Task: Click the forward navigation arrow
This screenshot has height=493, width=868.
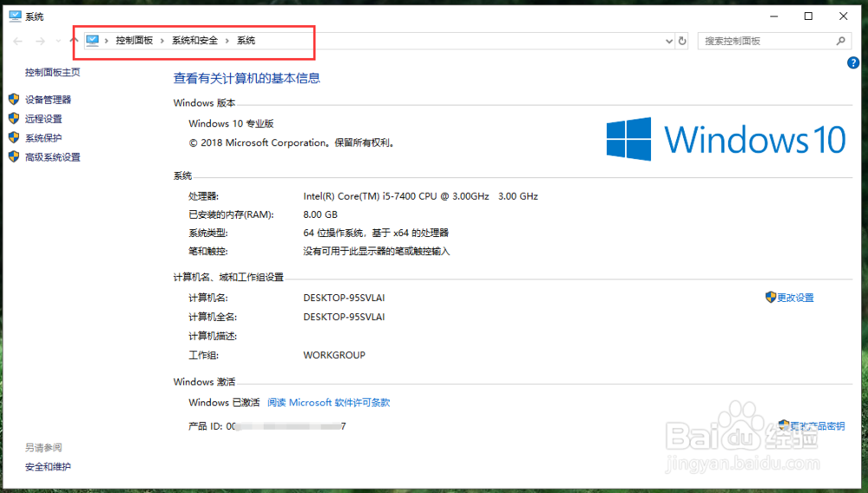Action: pyautogui.click(x=40, y=41)
